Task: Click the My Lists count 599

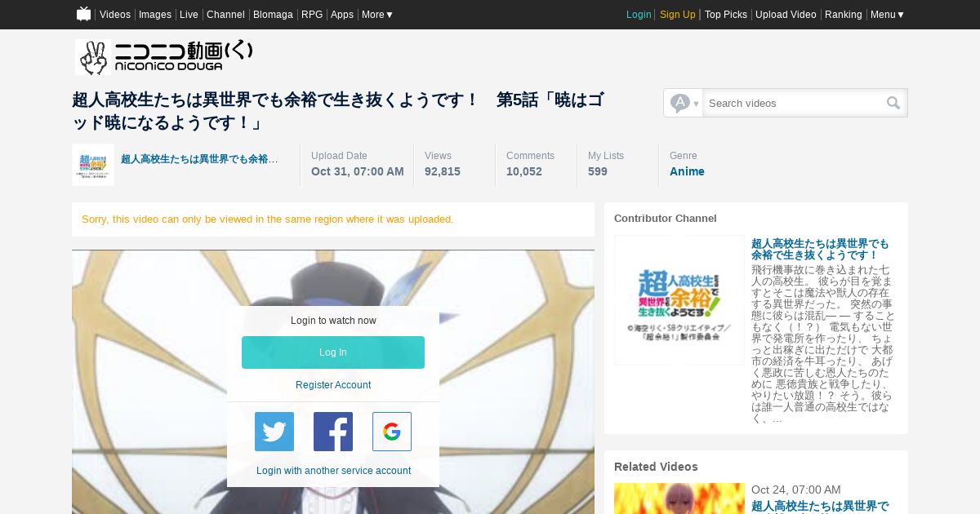Action: point(598,171)
